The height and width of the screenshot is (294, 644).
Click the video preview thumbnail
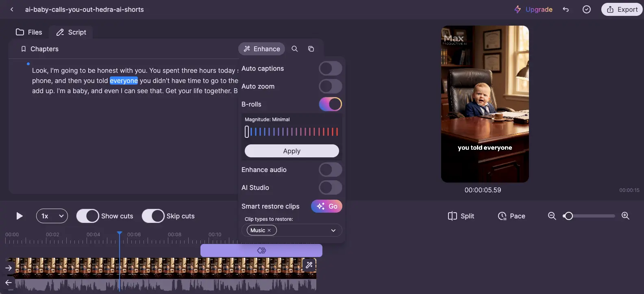[x=485, y=104]
